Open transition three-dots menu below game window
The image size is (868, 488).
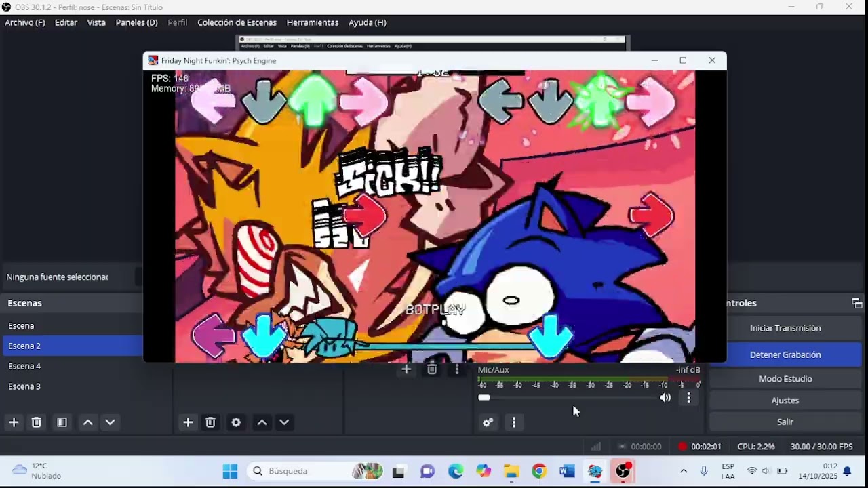point(457,369)
